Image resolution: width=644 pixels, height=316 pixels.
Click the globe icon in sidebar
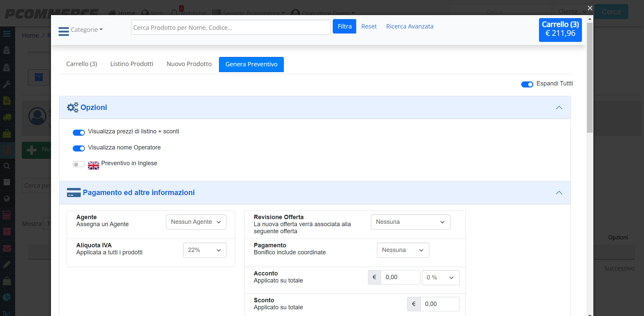[7, 198]
